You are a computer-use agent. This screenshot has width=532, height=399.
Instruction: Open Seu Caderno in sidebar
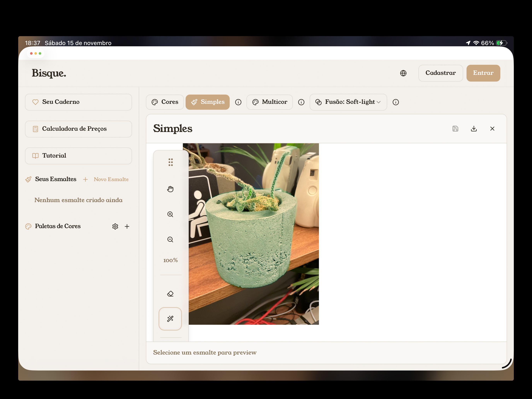[x=78, y=102]
